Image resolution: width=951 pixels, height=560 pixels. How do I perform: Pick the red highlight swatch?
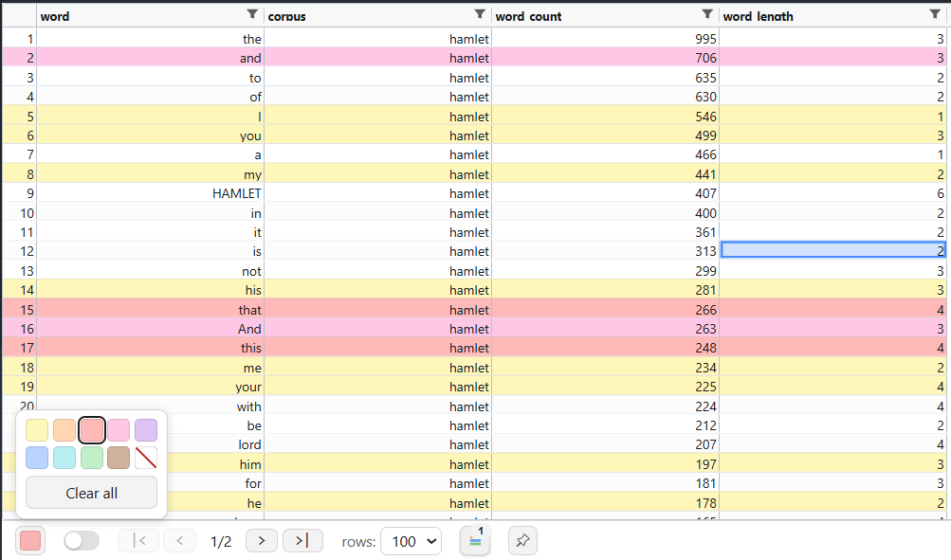(92, 430)
